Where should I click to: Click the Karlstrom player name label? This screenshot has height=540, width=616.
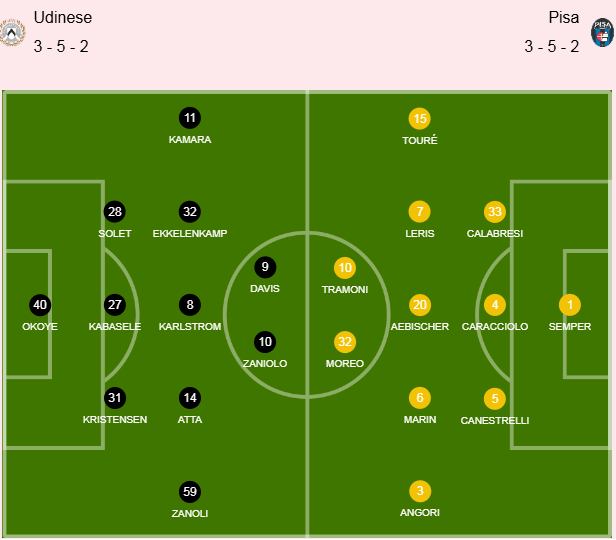tap(190, 327)
